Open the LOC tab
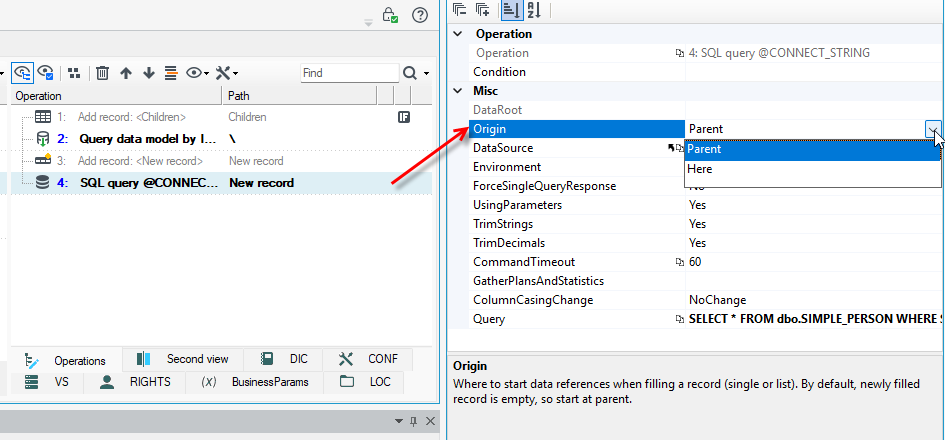This screenshot has height=440, width=945. point(363,382)
